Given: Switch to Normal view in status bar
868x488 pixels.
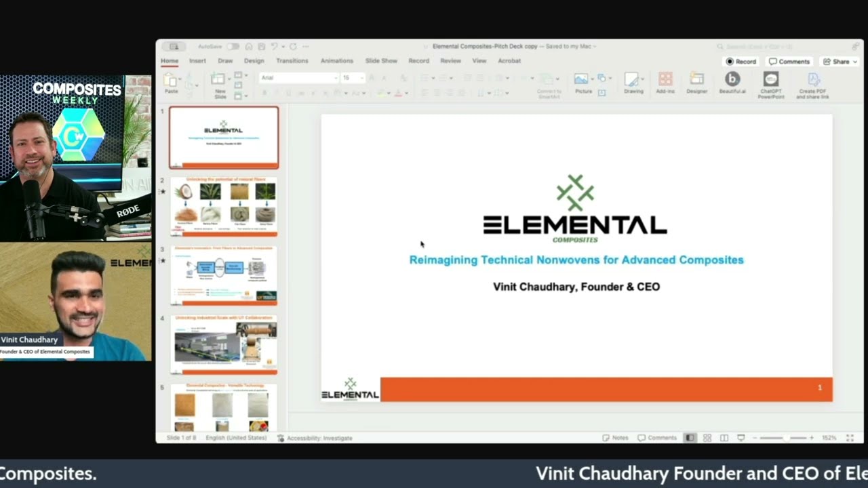Looking at the screenshot, I should click(690, 438).
